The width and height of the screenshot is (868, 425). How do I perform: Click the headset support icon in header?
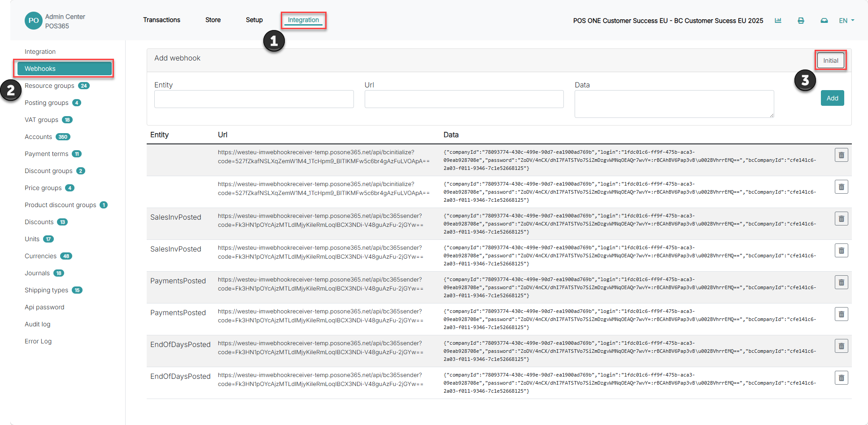(x=824, y=21)
